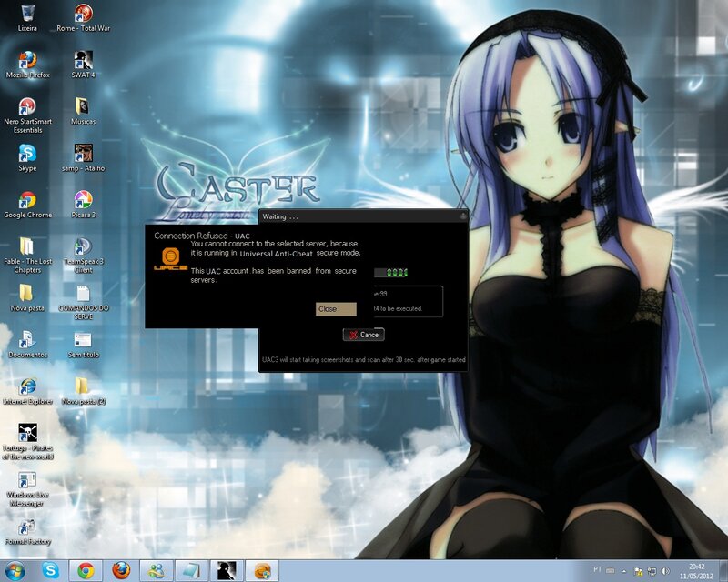The height and width of the screenshot is (582, 728).
Task: Switch to the SWAT 4 taskbar button
Action: point(227,570)
